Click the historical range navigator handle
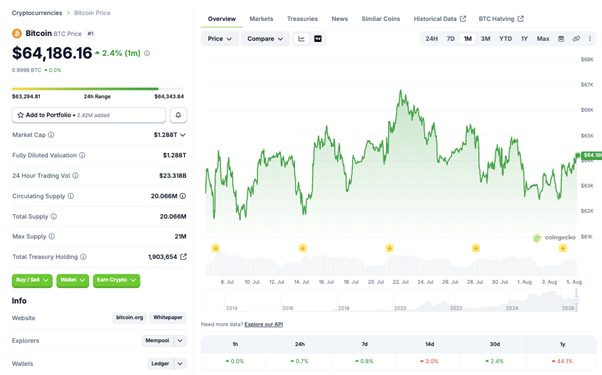602x375 pixels. 576,300
